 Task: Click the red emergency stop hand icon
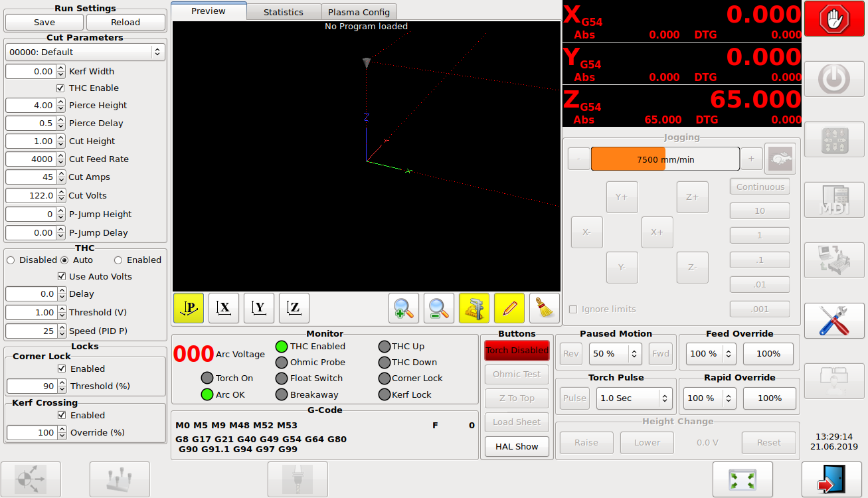[x=834, y=19]
